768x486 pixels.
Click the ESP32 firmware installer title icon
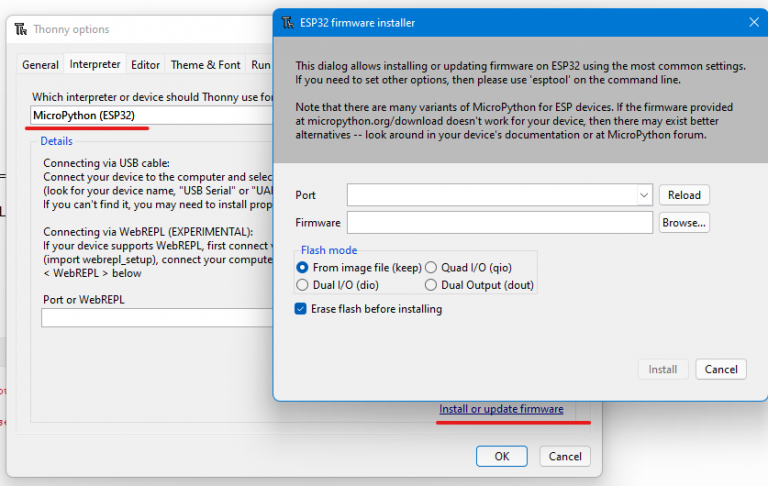(288, 22)
